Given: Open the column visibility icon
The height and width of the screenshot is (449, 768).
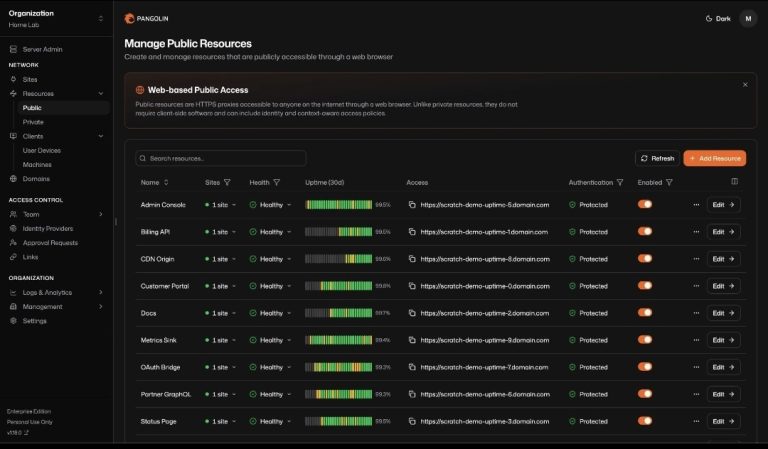Looking at the screenshot, I should (x=734, y=182).
